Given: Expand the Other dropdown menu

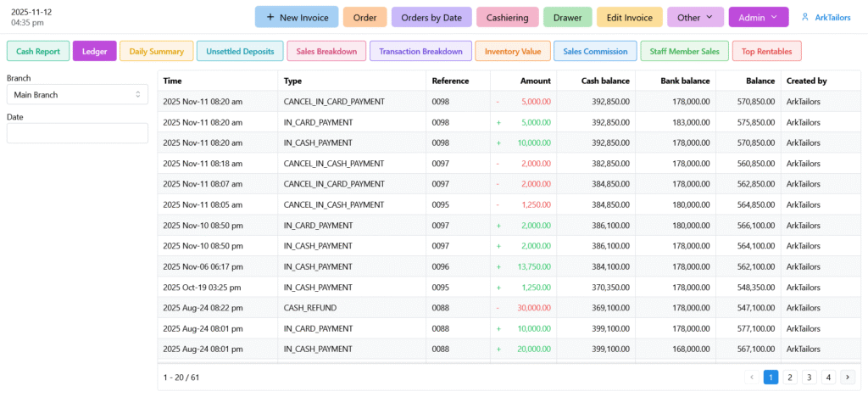Looking at the screenshot, I should 695,17.
